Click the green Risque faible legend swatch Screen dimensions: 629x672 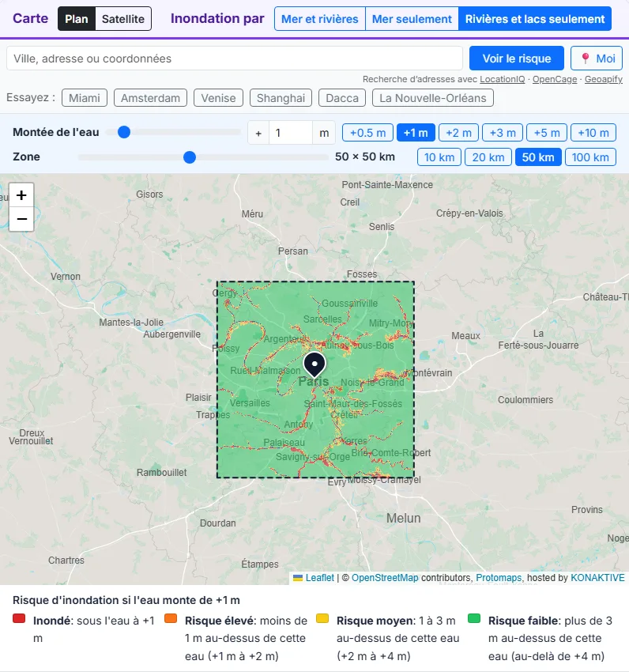pyautogui.click(x=474, y=618)
